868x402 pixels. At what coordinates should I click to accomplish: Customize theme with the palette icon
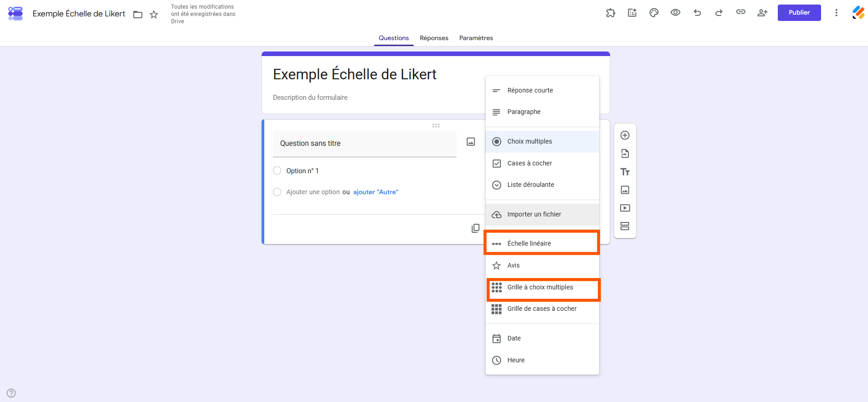tap(654, 13)
